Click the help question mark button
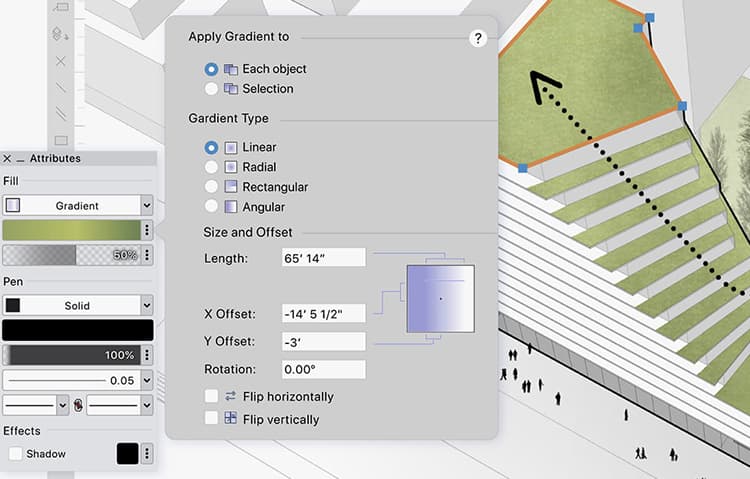 [x=477, y=39]
